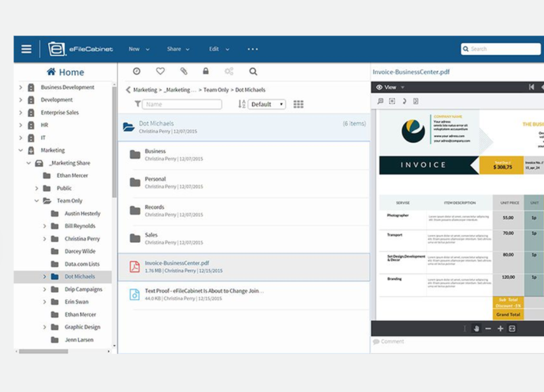
Task: Expand the Development cabinet
Action: pos(21,100)
